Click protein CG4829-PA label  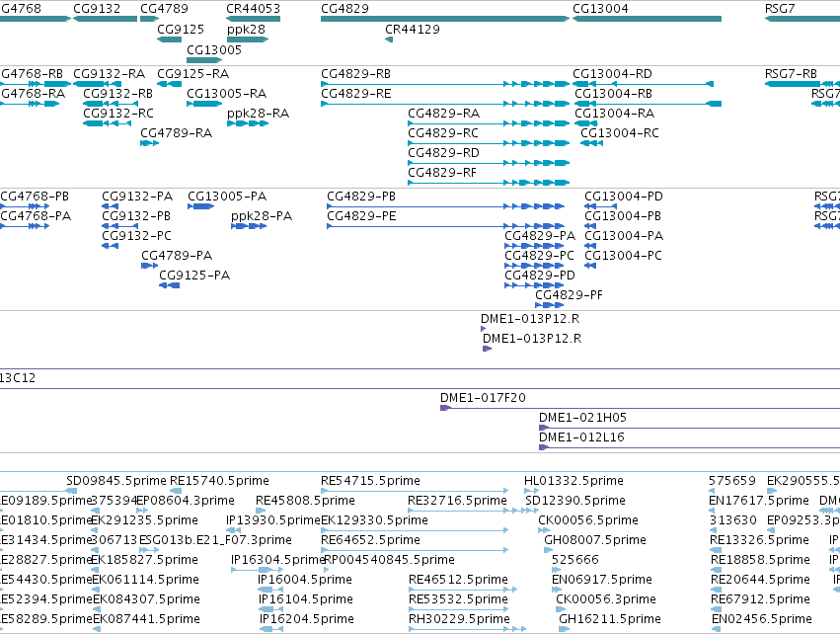point(540,236)
